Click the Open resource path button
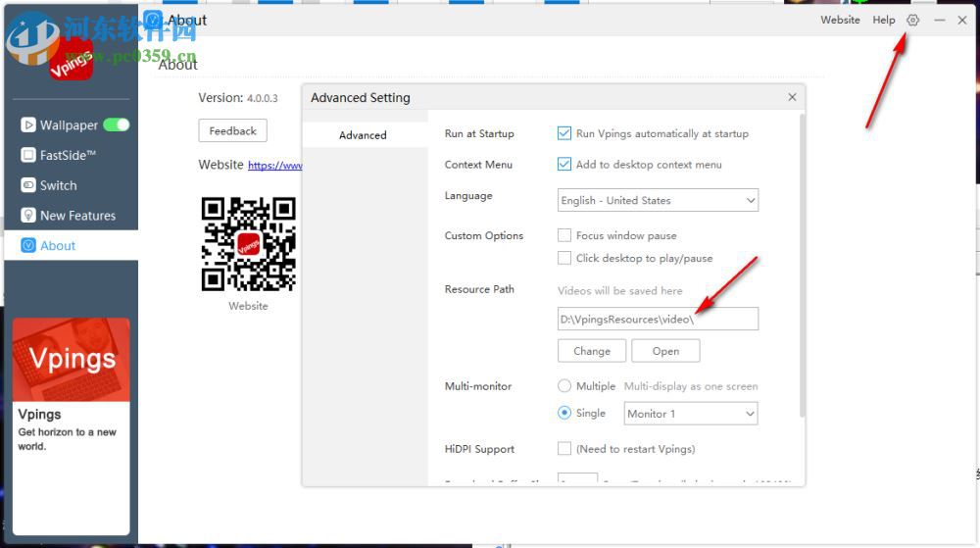Screen dimensions: 980x548 [665, 351]
